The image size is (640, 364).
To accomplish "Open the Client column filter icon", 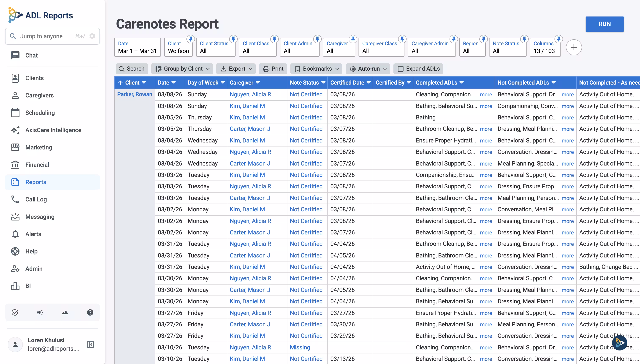I will click(144, 83).
